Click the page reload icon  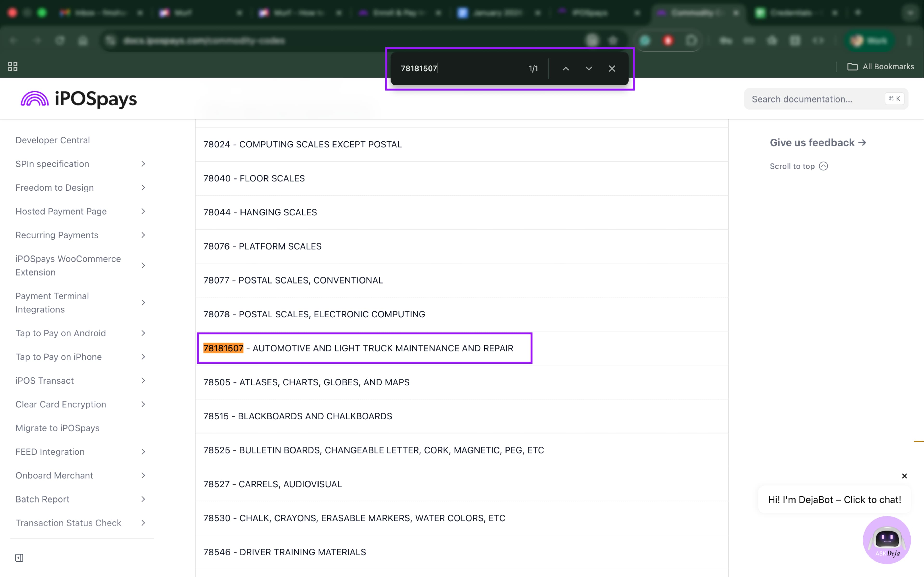coord(60,40)
